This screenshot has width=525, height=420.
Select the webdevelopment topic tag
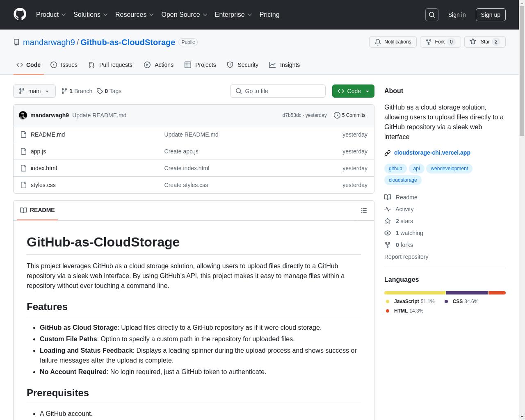(449, 169)
